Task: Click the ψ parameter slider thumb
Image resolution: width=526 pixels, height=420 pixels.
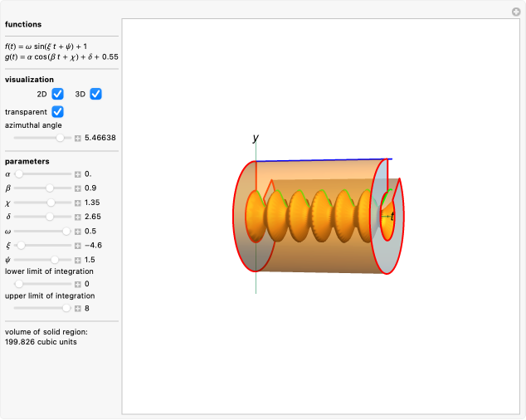Action: click(55, 260)
